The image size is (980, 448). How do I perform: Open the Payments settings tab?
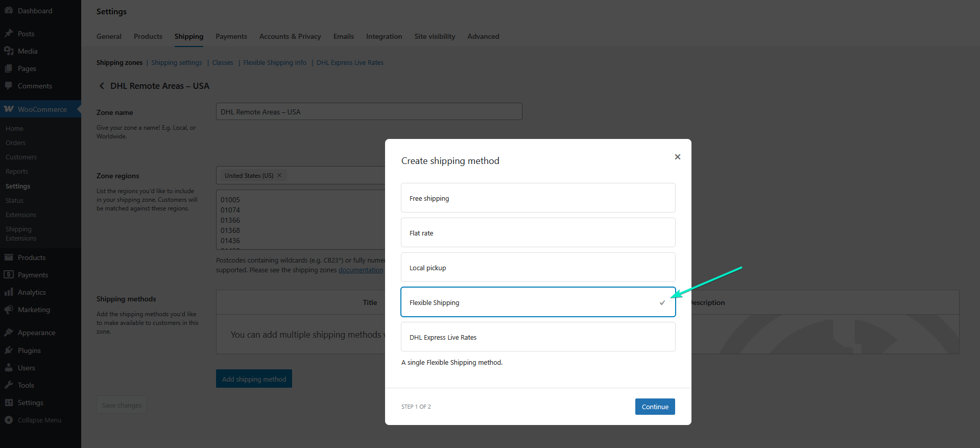[231, 36]
